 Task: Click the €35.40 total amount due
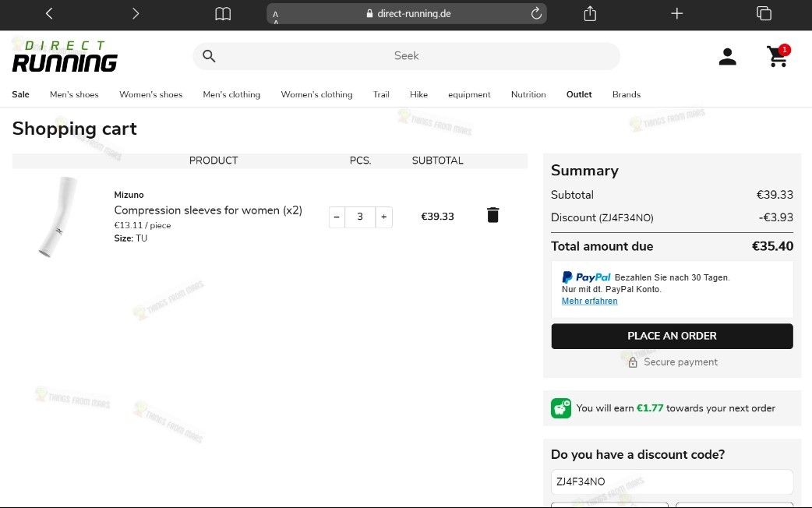[x=772, y=246]
